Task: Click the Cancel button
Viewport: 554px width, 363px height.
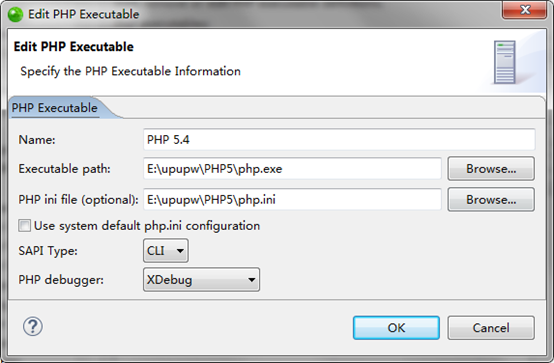Action: [491, 328]
